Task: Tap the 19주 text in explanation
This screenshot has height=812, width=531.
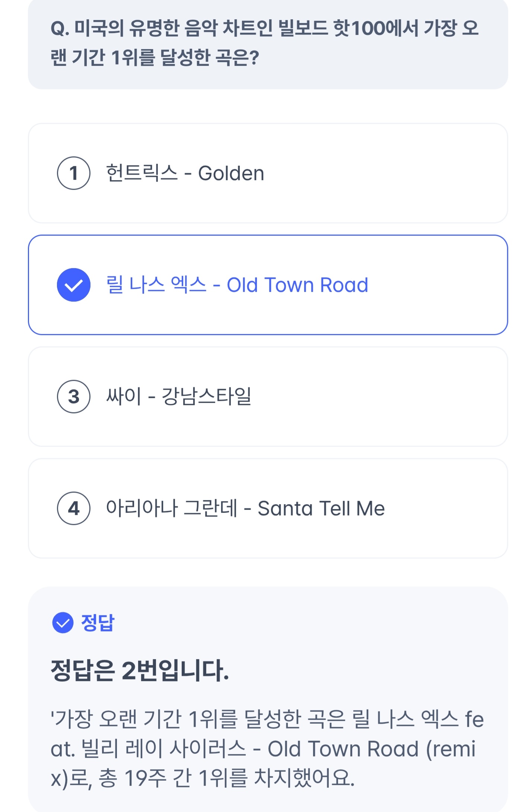Action: tap(145, 778)
